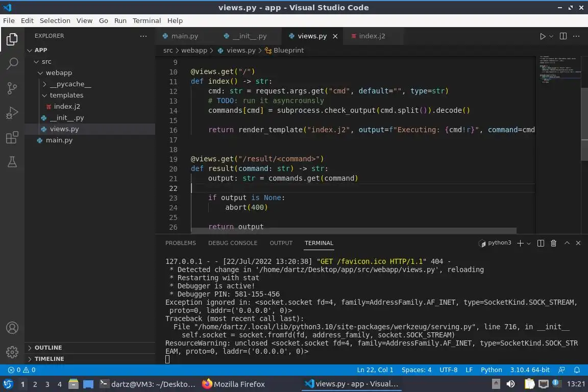Kill terminal with trash icon
Viewport: 588px width, 392px height.
553,243
